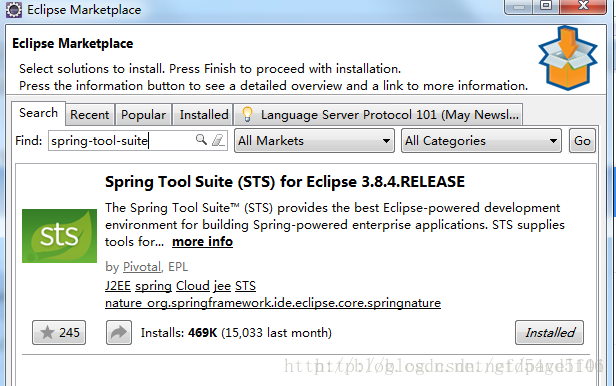Open the Pivotal author link
This screenshot has height=386, width=616.
pyautogui.click(x=142, y=267)
